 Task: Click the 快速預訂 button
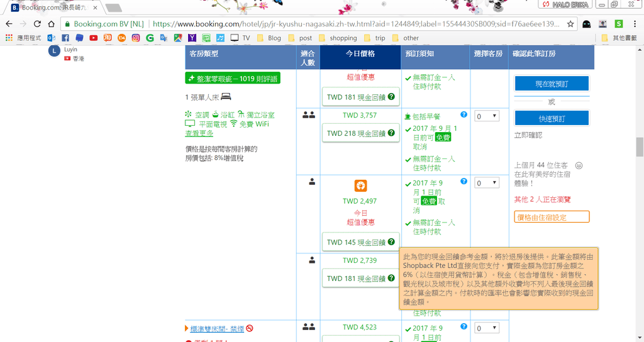pos(551,118)
